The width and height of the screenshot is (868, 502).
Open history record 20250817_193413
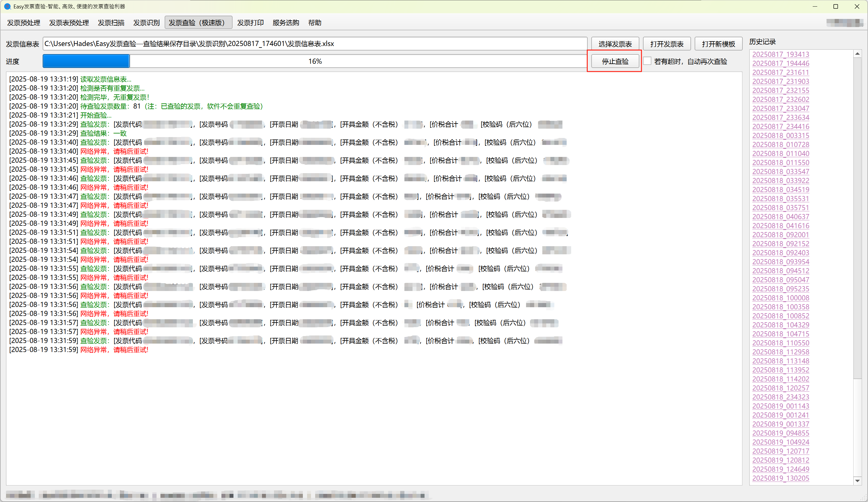coord(781,54)
